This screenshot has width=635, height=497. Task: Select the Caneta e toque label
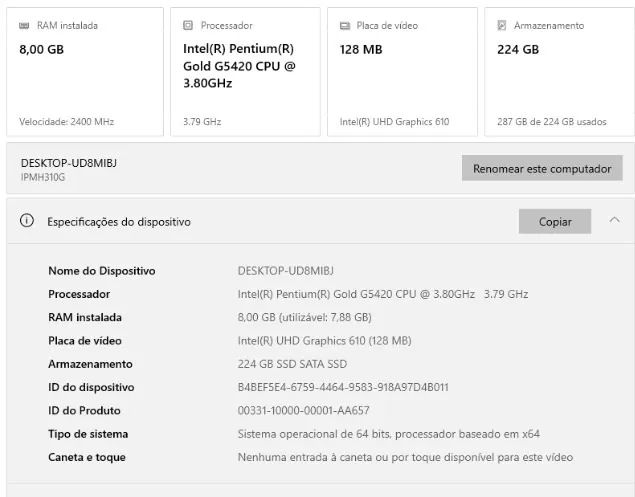point(87,457)
